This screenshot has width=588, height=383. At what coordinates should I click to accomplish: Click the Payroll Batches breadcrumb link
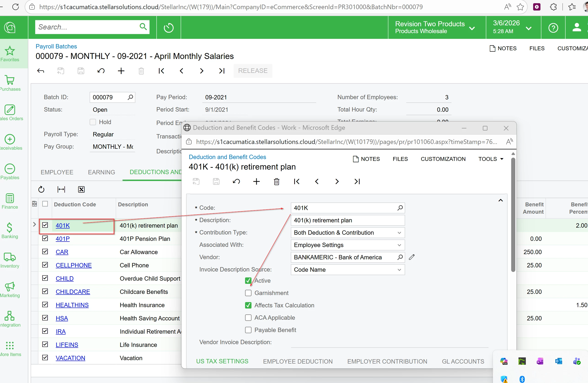click(56, 46)
